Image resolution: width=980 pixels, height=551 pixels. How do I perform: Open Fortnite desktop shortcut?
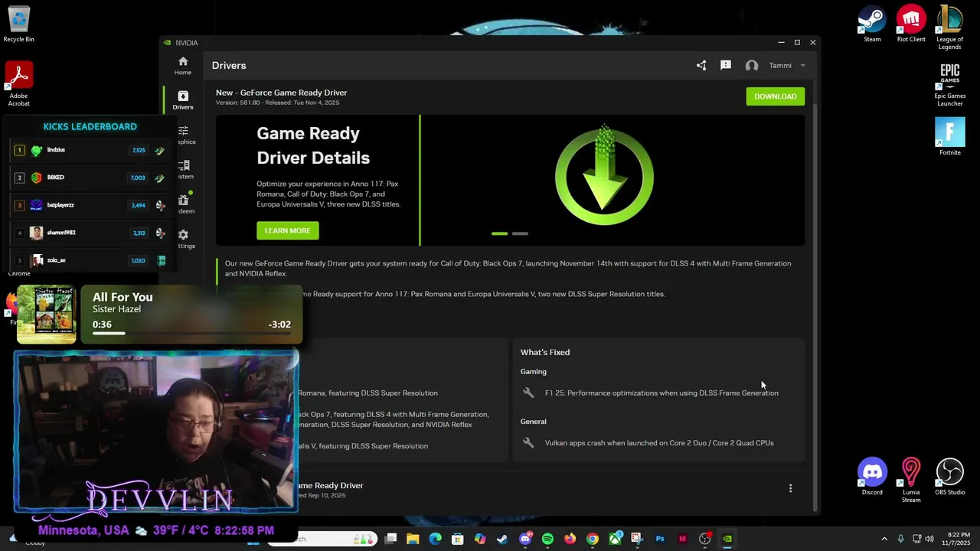pyautogui.click(x=949, y=136)
